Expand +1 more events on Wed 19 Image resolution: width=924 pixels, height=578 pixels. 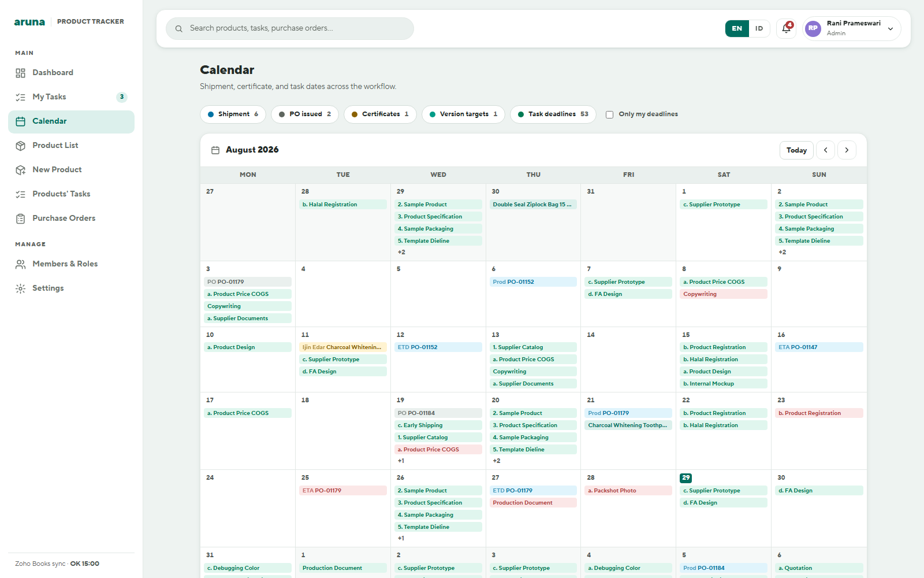[401, 461]
